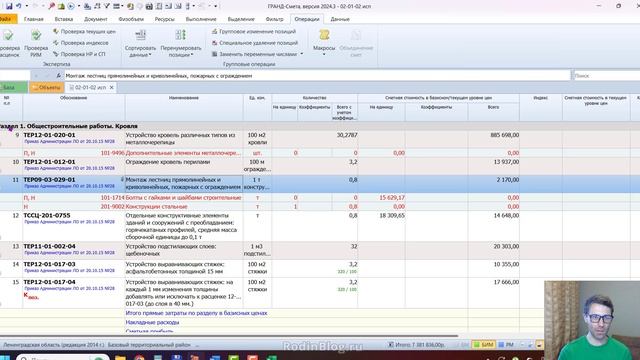
Task: Switch to the Физобъем ribbon tab
Action: 131,19
